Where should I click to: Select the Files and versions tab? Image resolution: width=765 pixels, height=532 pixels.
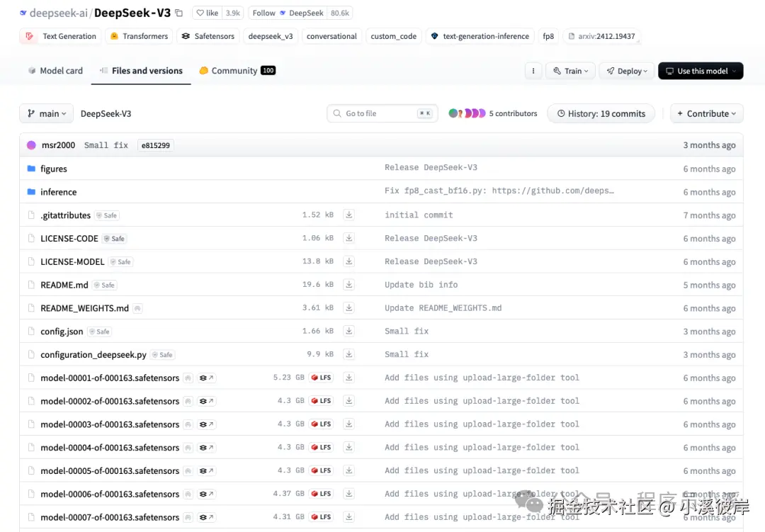(x=141, y=71)
